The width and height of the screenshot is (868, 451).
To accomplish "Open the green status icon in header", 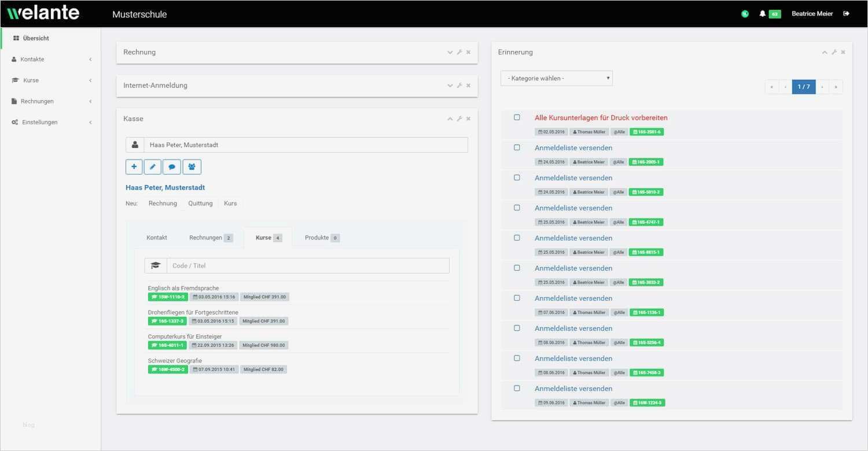I will click(745, 14).
